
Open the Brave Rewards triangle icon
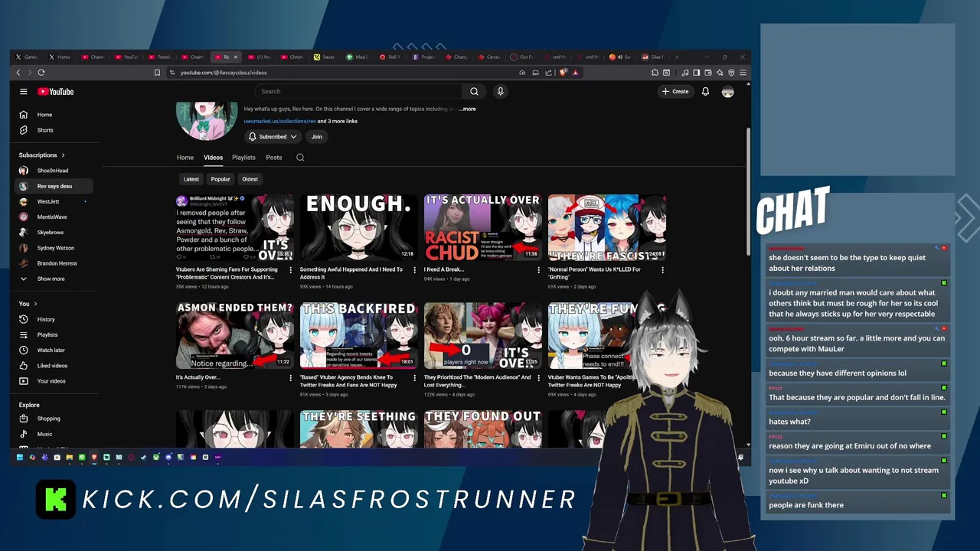575,73
